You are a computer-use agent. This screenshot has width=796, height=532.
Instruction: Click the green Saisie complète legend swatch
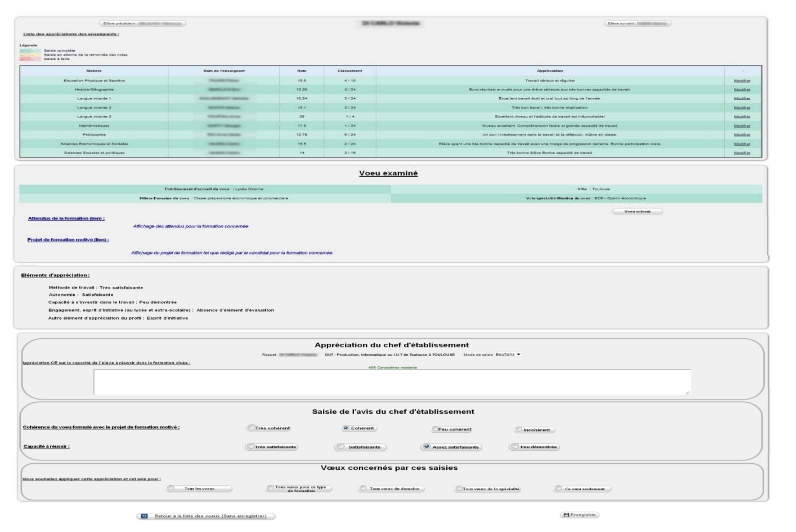click(30, 51)
